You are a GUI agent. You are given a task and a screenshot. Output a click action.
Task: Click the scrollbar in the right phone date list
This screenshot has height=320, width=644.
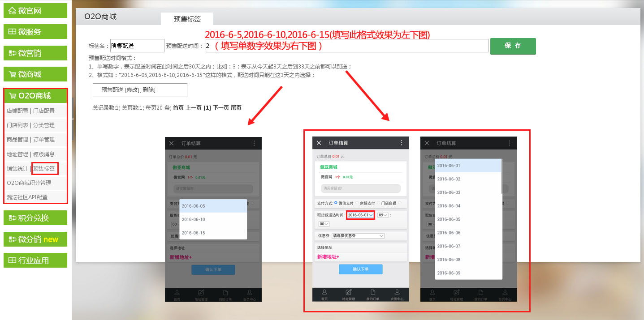tap(501, 176)
